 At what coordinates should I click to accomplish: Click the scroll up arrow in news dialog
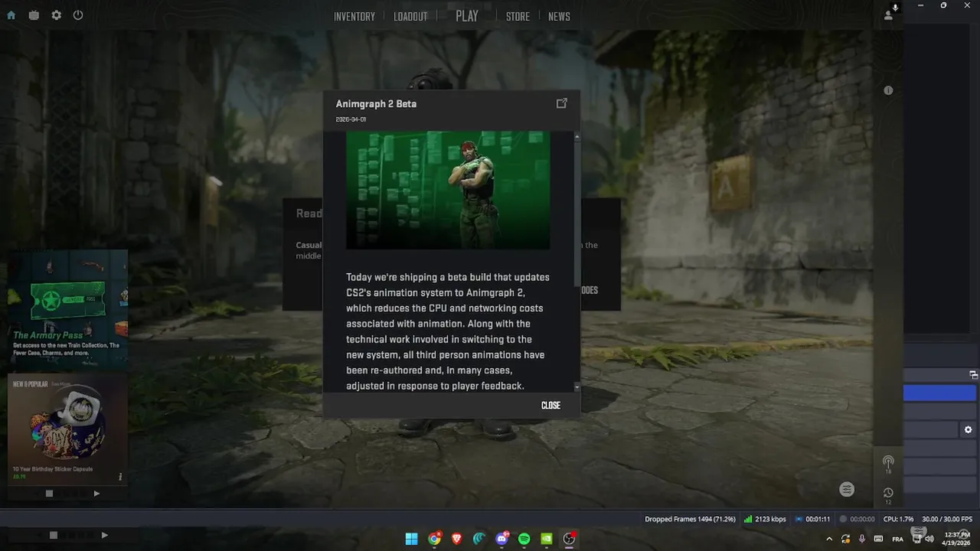(577, 137)
